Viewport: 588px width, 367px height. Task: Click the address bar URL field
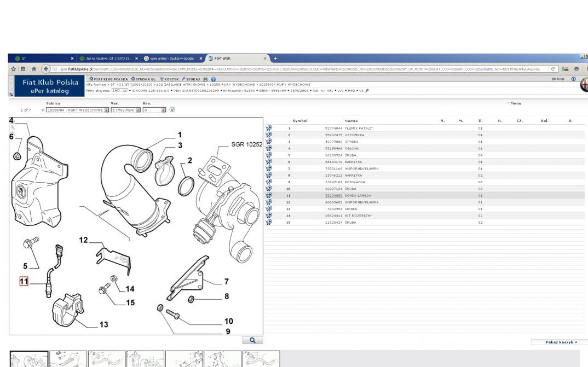[299, 69]
